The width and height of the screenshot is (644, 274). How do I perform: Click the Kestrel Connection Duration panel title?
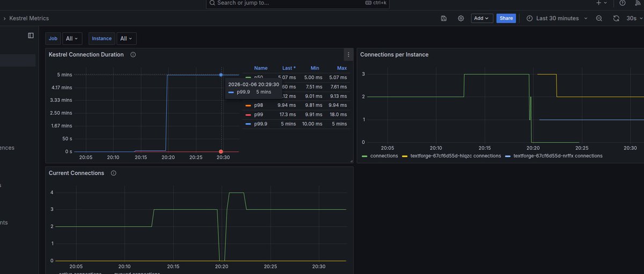pyautogui.click(x=86, y=55)
